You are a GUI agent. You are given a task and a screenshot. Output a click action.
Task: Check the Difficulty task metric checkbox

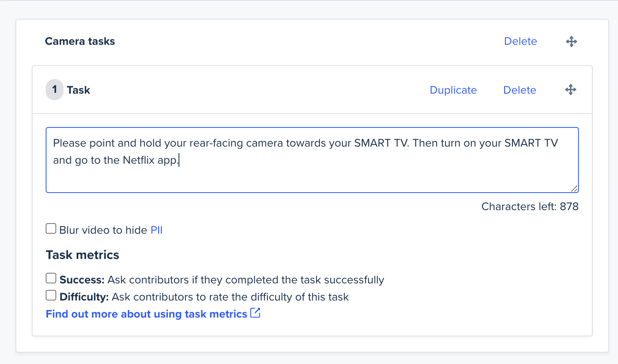(51, 295)
